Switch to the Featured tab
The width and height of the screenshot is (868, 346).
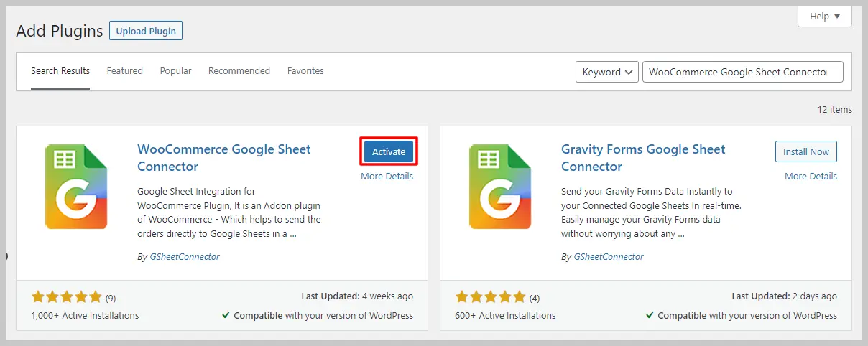pos(125,71)
